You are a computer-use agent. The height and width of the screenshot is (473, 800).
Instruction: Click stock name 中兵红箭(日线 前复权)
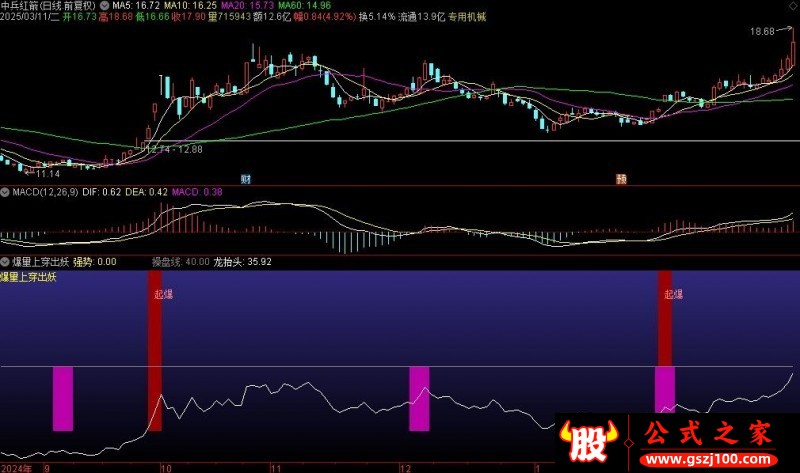48,6
